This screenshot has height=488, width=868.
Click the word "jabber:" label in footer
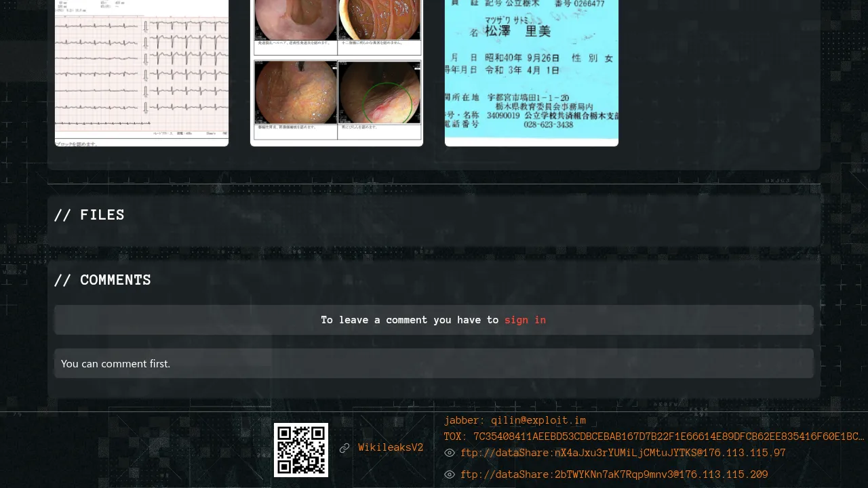tap(465, 420)
